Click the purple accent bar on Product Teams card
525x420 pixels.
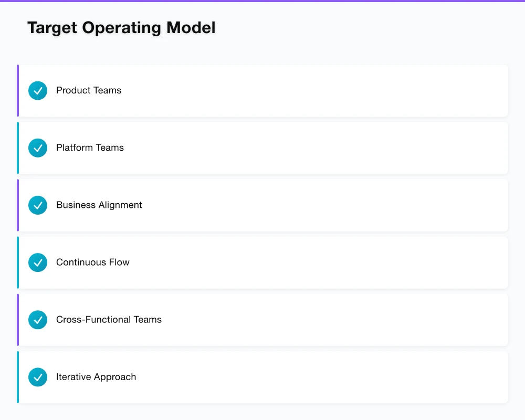(x=17, y=90)
